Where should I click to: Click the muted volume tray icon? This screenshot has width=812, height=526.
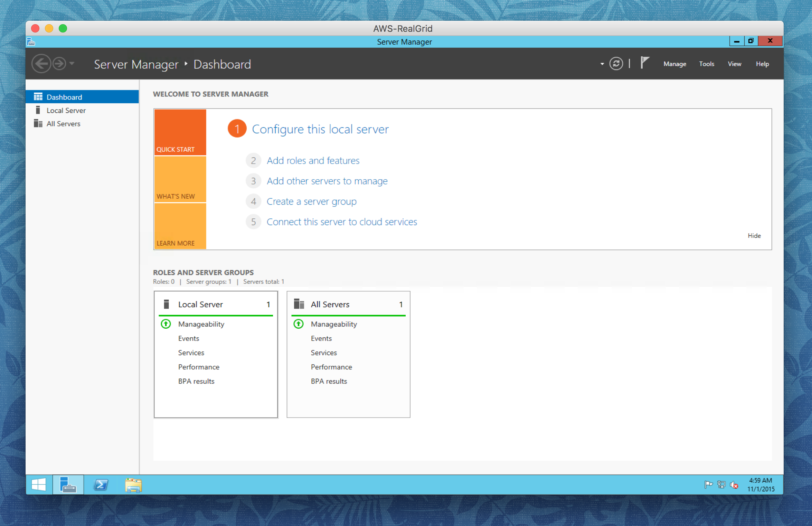[734, 485]
